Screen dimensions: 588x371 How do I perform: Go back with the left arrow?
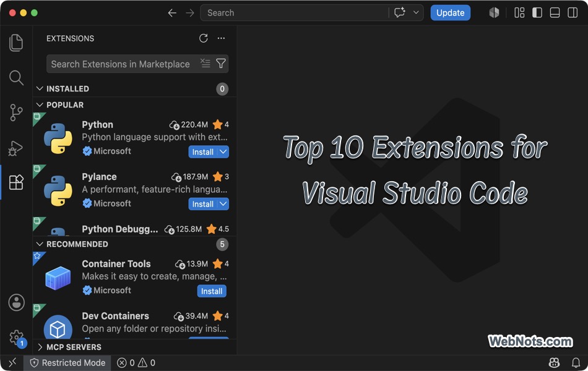[x=172, y=13]
